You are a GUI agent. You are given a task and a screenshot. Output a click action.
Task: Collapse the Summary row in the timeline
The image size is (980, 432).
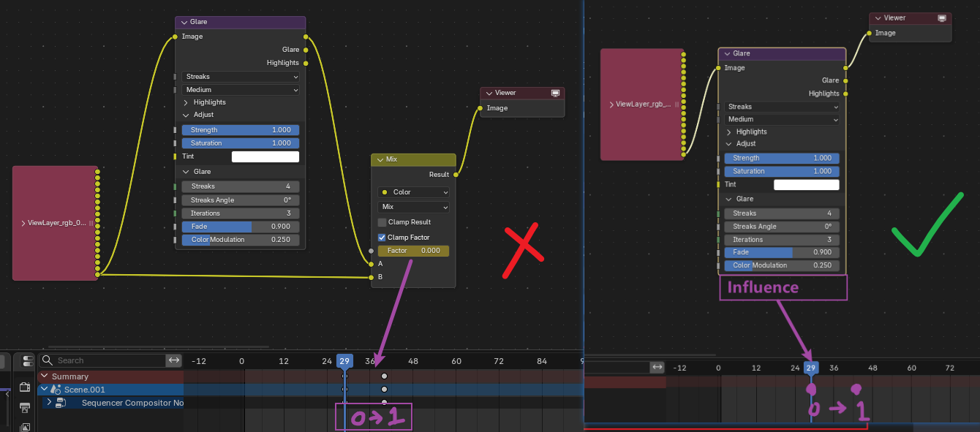point(44,376)
